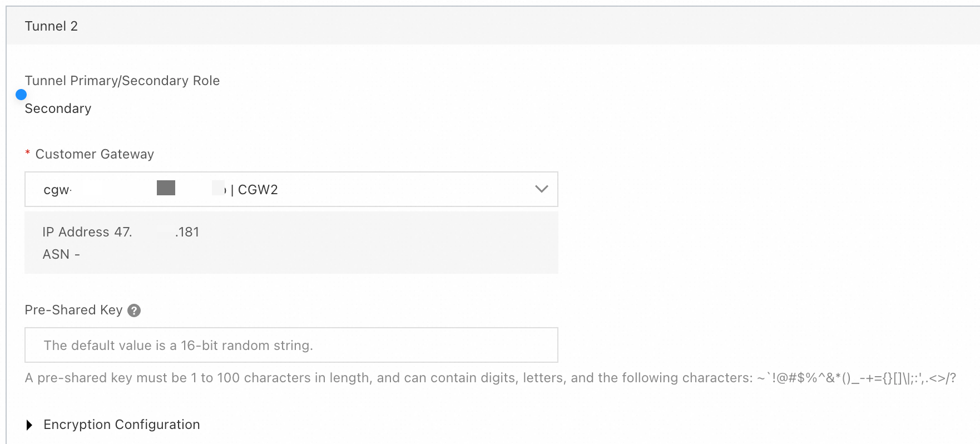
Task: Click the Customer Gateway dropdown chevron arrow
Action: click(x=541, y=189)
